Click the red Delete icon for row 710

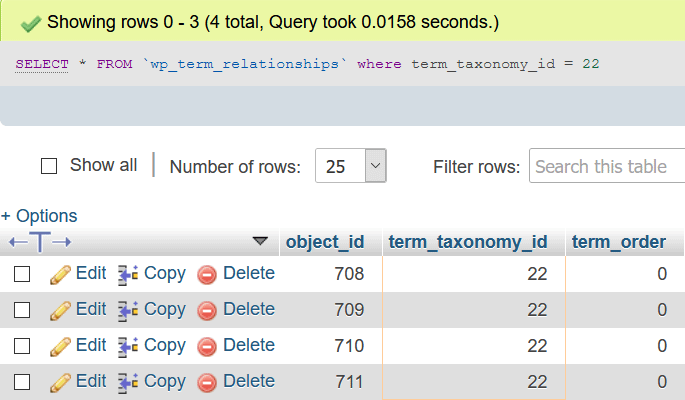pos(207,346)
